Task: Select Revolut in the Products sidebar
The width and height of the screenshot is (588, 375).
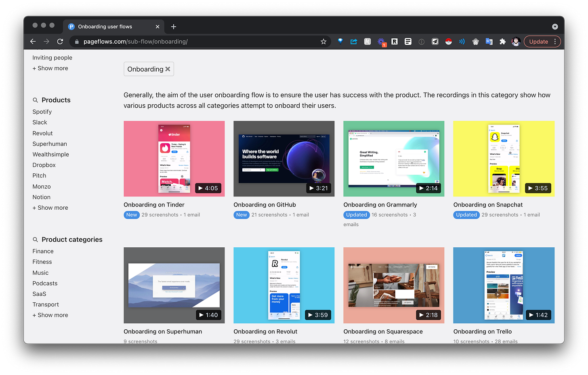Action: (x=42, y=133)
